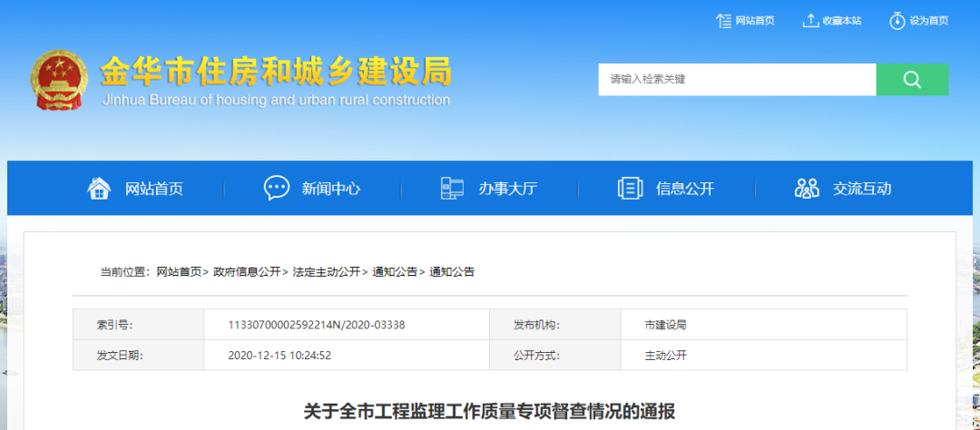Click the green magnifier search button
The image size is (980, 430).
pos(912,80)
